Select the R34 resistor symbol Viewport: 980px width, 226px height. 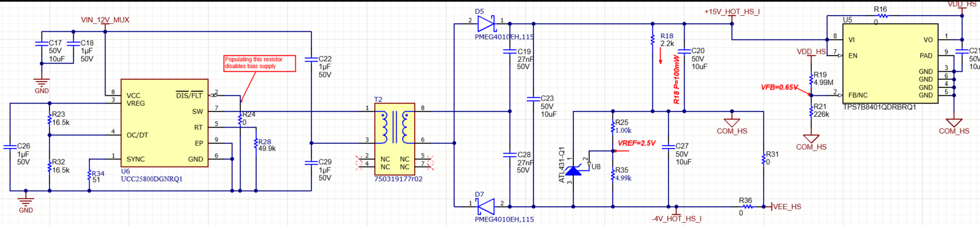[89, 175]
